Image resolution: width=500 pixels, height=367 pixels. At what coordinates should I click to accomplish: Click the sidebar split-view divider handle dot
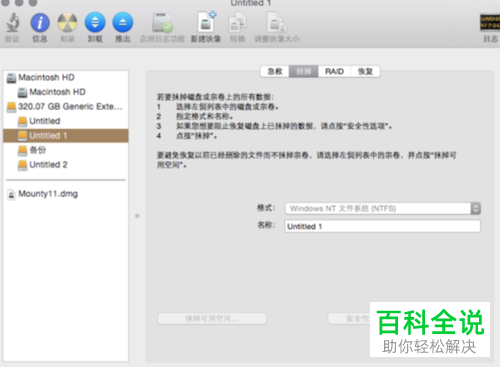click(x=137, y=216)
